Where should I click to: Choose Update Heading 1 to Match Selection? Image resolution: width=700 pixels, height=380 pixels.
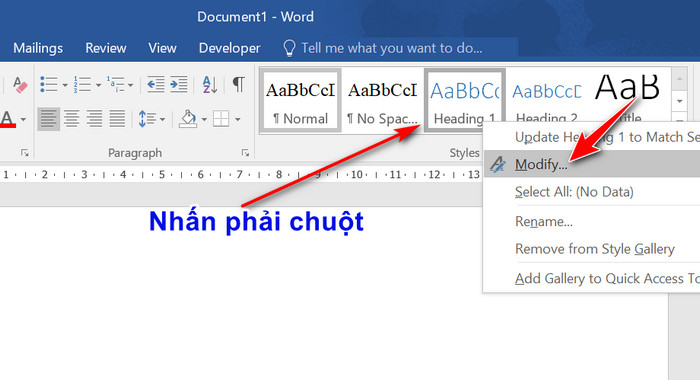click(x=592, y=137)
